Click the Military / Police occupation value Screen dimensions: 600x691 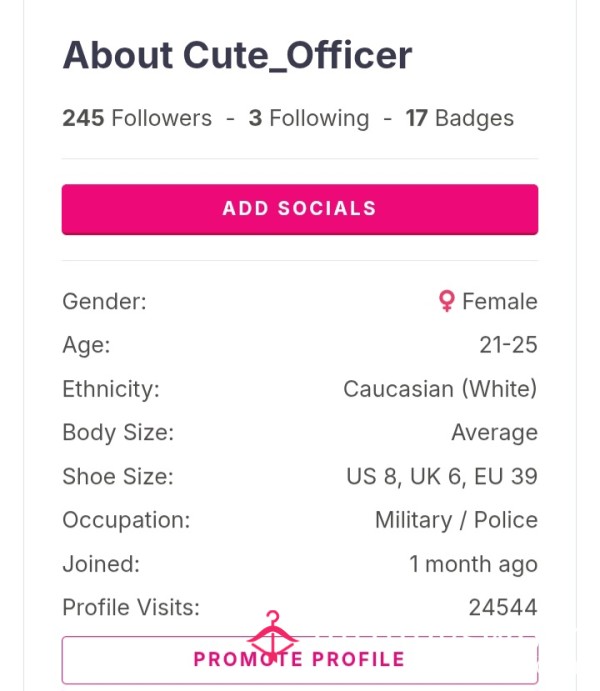tap(456, 520)
